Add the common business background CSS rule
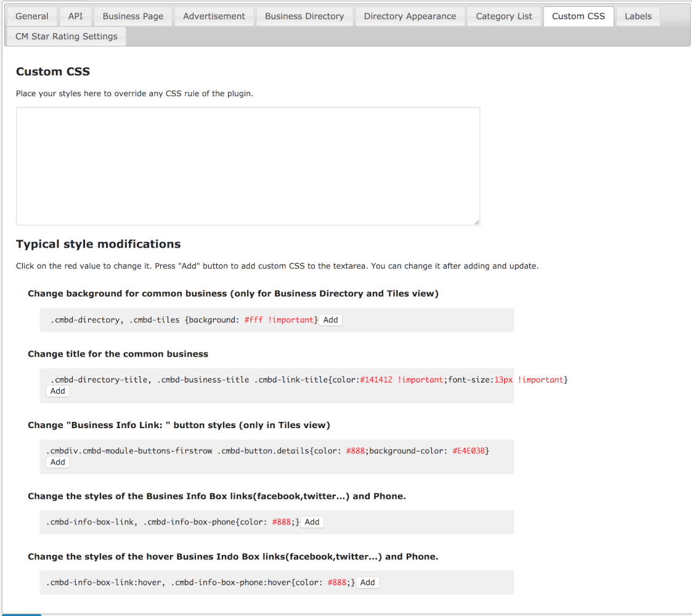This screenshot has height=616, width=692. coord(331,320)
